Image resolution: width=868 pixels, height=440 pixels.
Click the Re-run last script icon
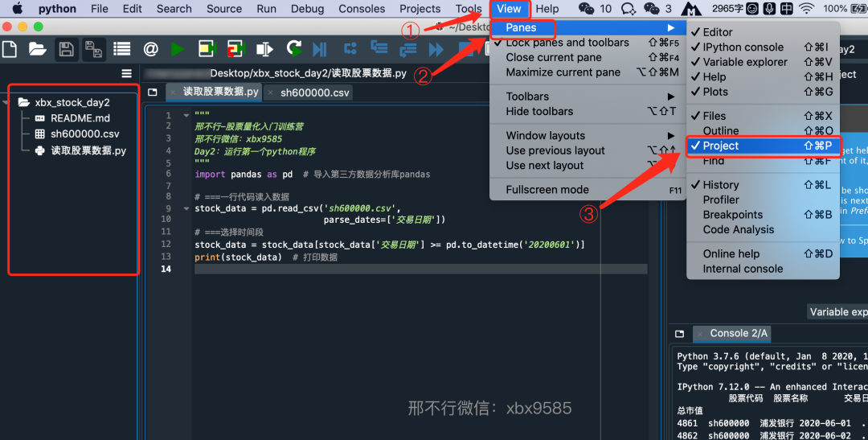pyautogui.click(x=294, y=49)
